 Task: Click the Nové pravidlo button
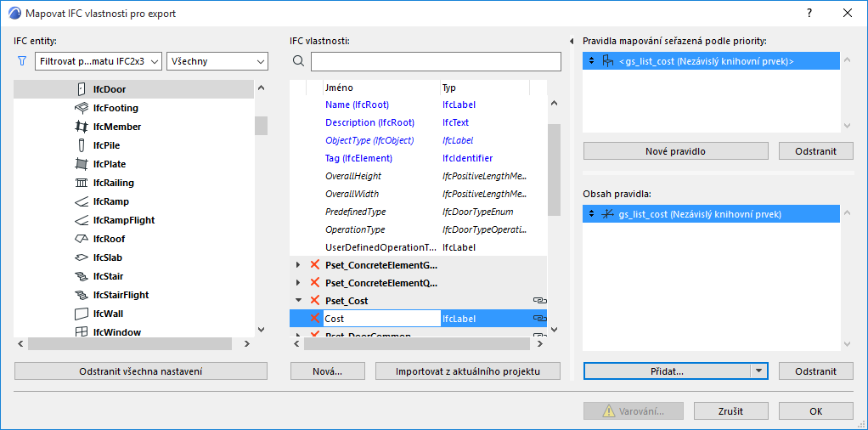click(675, 151)
